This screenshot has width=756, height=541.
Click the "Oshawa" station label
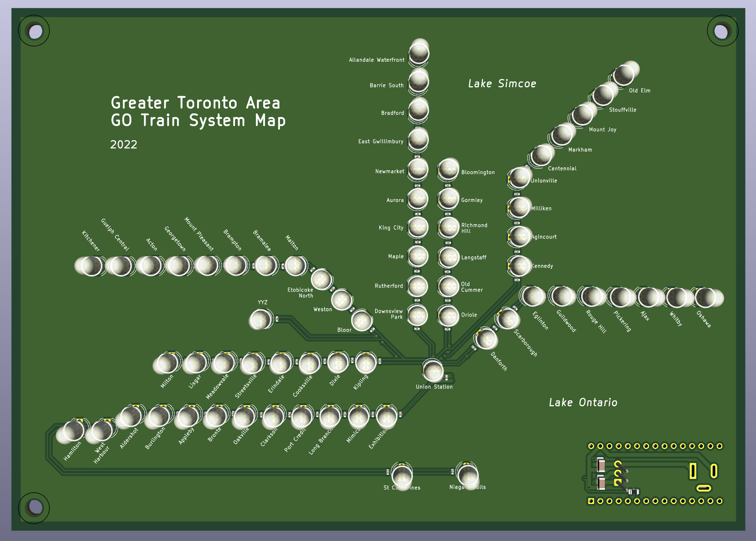703,319
